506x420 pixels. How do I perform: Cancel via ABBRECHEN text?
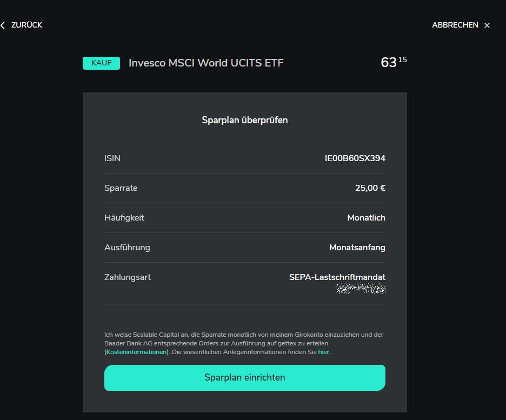point(455,25)
